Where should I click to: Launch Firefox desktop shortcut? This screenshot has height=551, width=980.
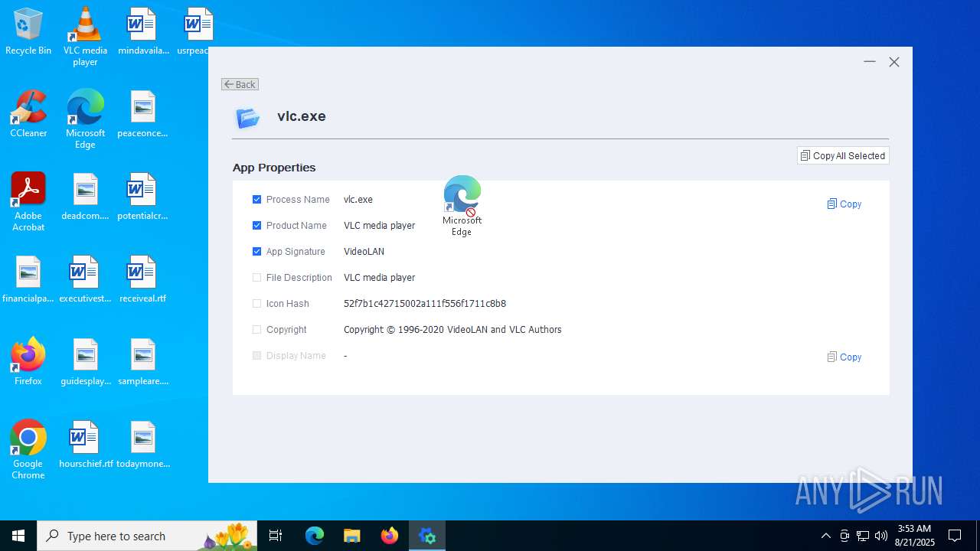[28, 362]
